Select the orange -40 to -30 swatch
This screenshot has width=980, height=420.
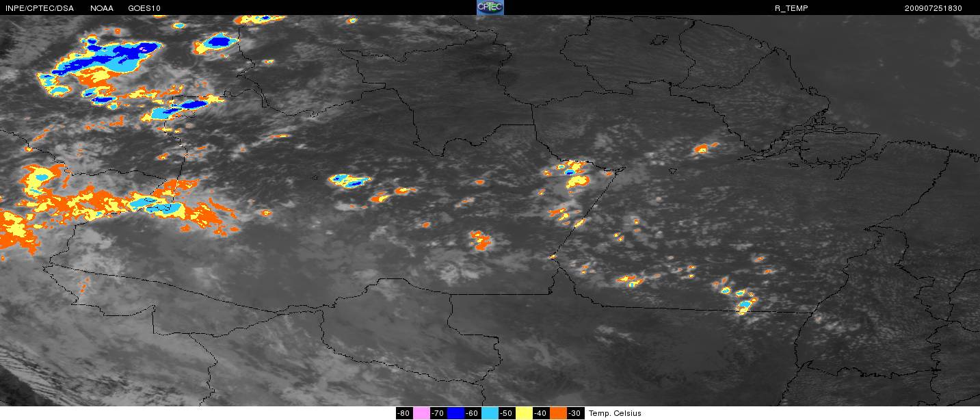558,413
